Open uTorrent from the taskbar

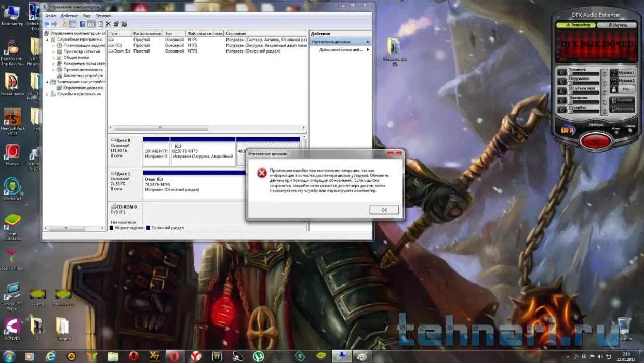pos(258,356)
